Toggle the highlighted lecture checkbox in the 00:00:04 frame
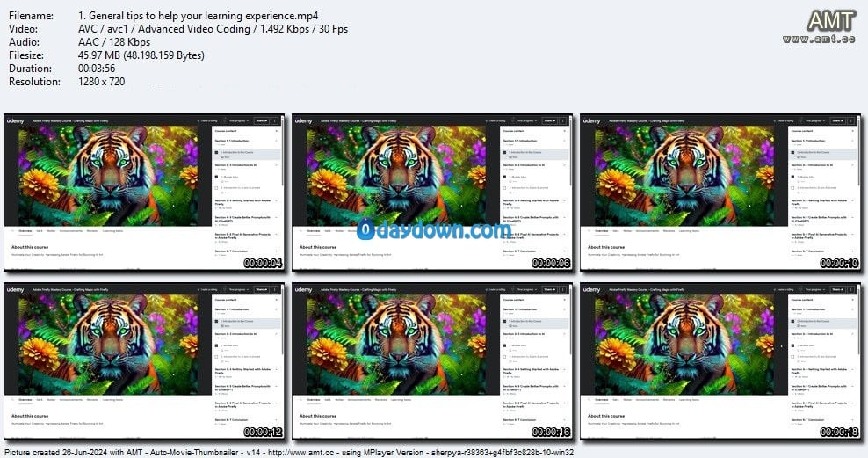The width and height of the screenshot is (868, 458). tap(216, 153)
